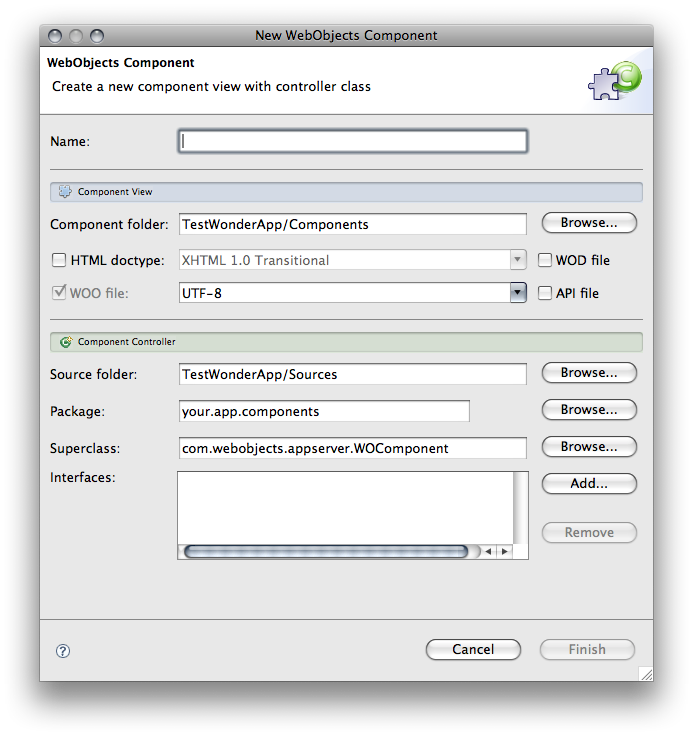Click the Source folder text field

[x=353, y=374]
